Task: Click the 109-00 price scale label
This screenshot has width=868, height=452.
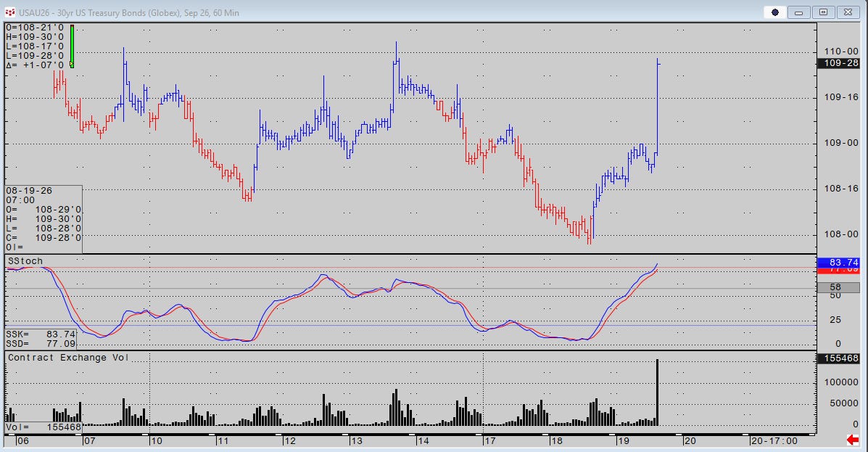Action: (x=841, y=143)
